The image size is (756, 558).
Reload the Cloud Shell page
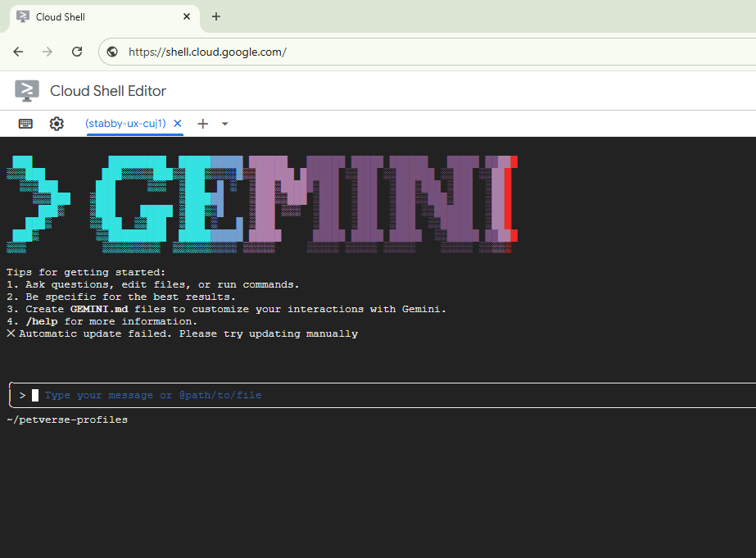point(77,52)
